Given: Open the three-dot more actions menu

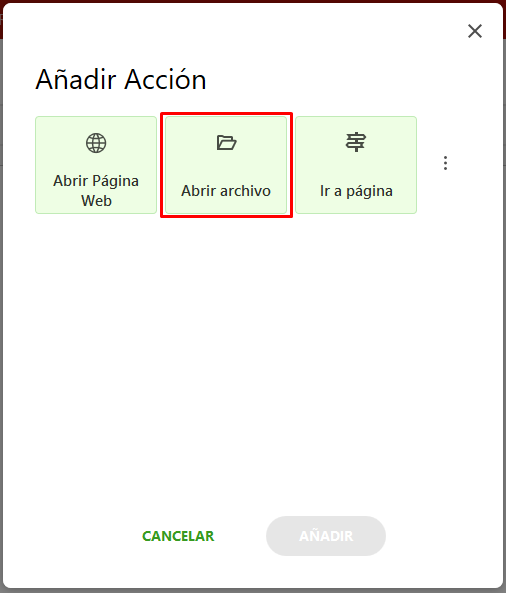Looking at the screenshot, I should pyautogui.click(x=445, y=163).
